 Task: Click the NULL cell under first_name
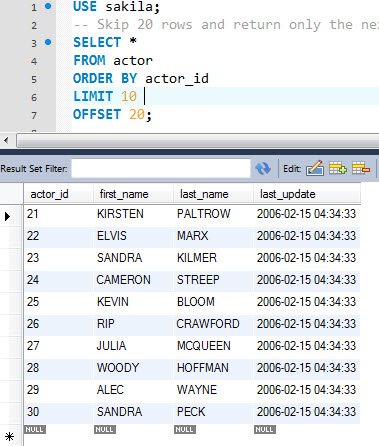tap(105, 429)
